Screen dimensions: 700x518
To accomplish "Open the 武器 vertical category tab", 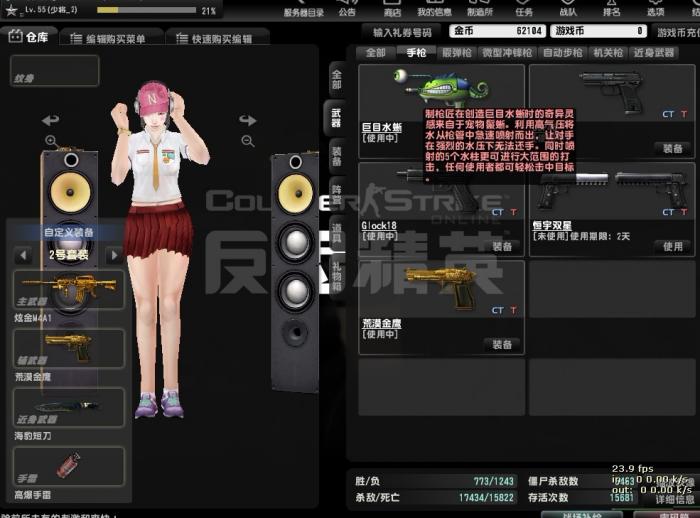I will 335,118.
